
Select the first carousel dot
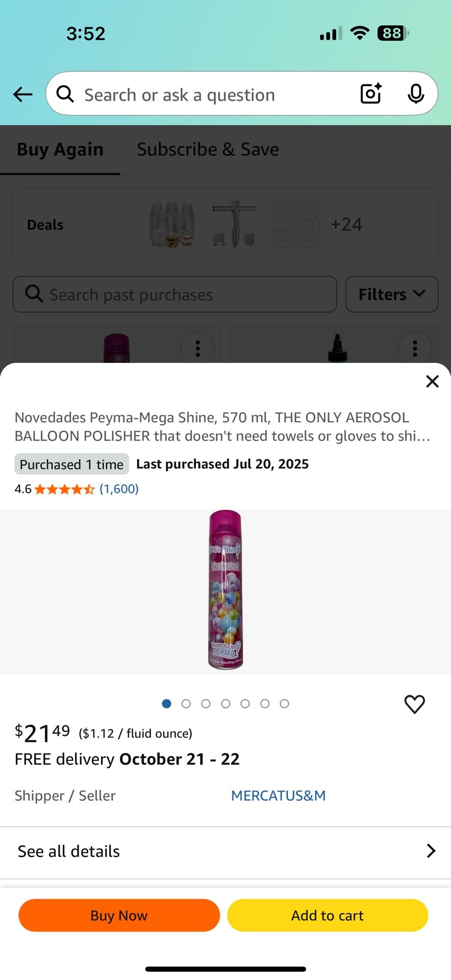(x=166, y=703)
